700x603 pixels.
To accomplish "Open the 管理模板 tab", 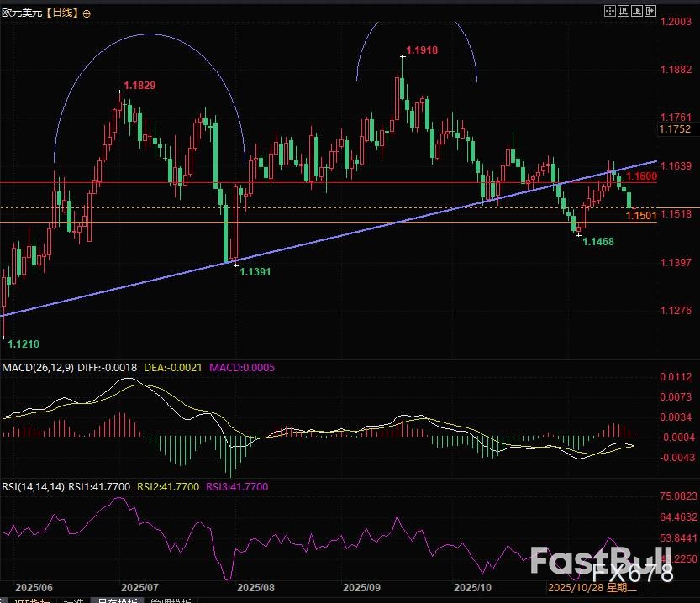I will tap(170, 600).
